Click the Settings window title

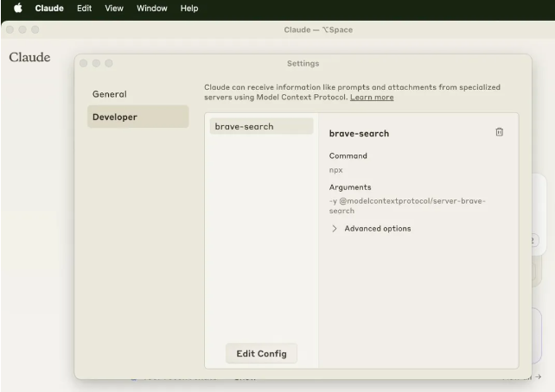tap(303, 63)
